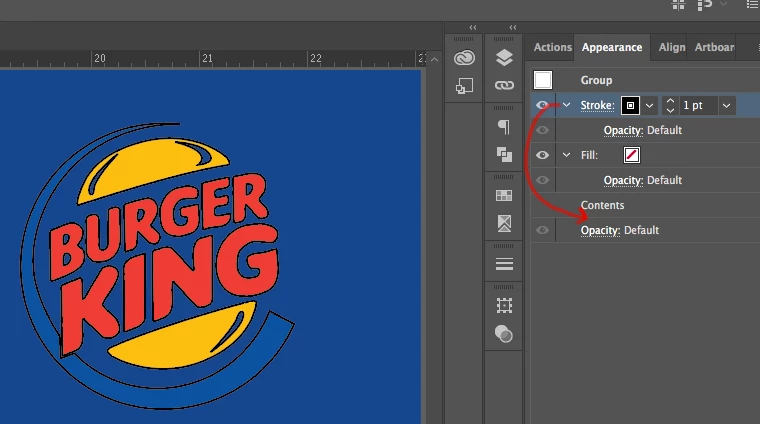The height and width of the screenshot is (424, 760).
Task: Toggle visibility of the Fill attribute
Action: (542, 155)
